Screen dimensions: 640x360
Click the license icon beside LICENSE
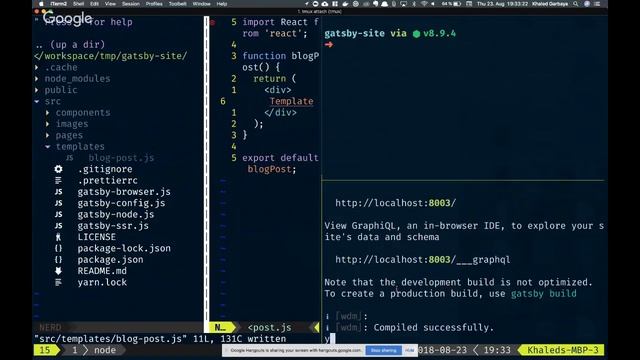(58, 237)
